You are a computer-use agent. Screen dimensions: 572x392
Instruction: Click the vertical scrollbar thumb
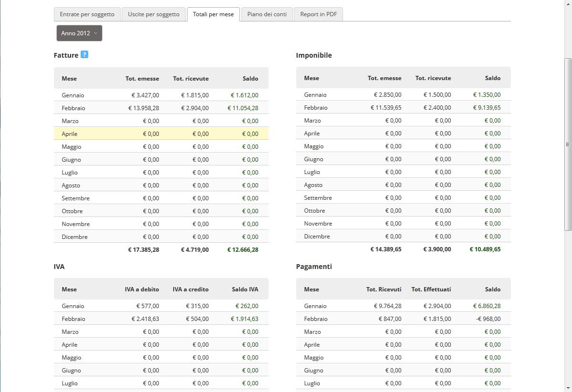tap(568, 143)
